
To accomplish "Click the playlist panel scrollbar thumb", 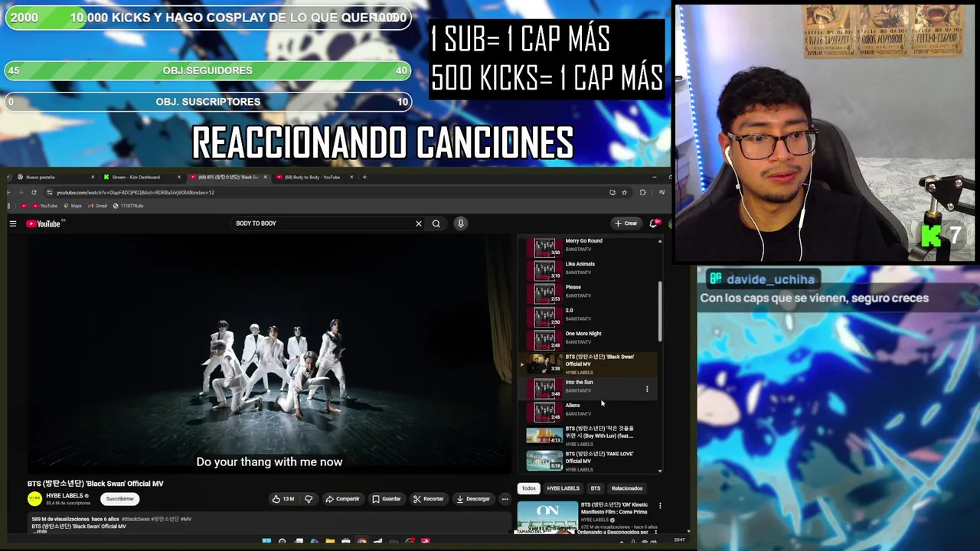I will 660,311.
